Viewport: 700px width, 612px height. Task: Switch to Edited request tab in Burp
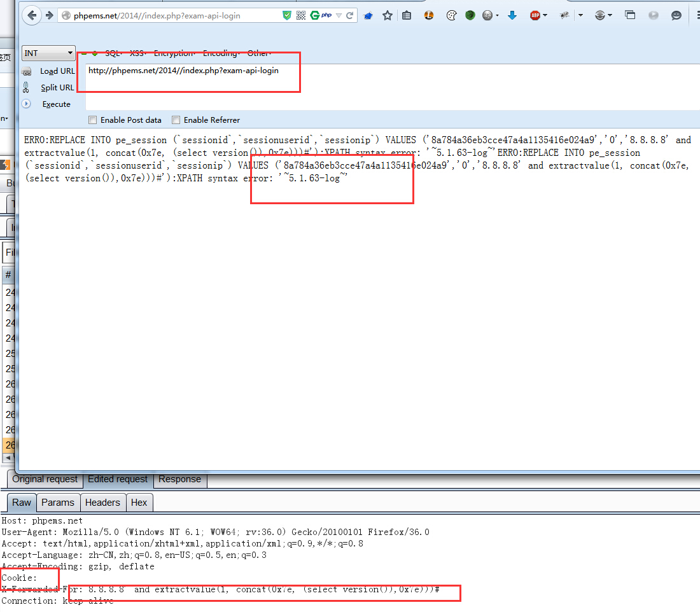(x=118, y=480)
